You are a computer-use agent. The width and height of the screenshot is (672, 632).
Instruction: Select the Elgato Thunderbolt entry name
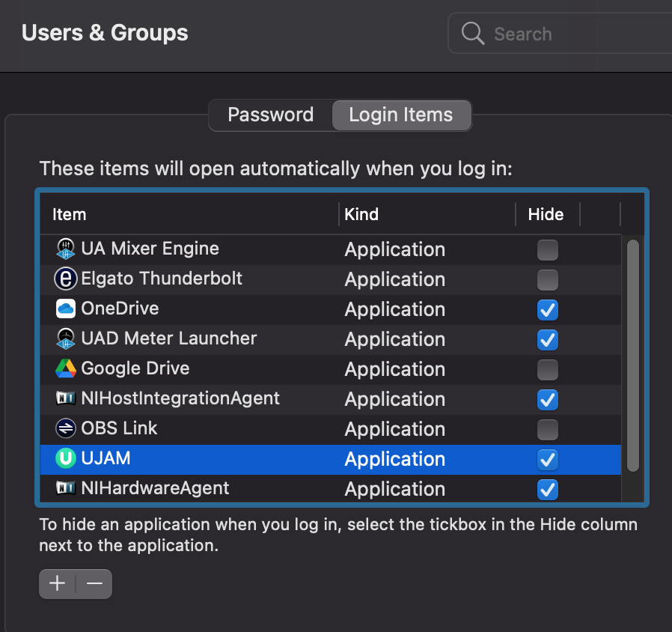162,279
